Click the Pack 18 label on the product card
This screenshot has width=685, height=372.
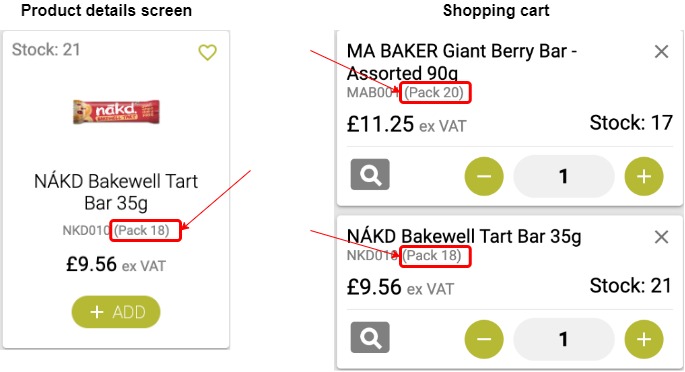point(142,230)
